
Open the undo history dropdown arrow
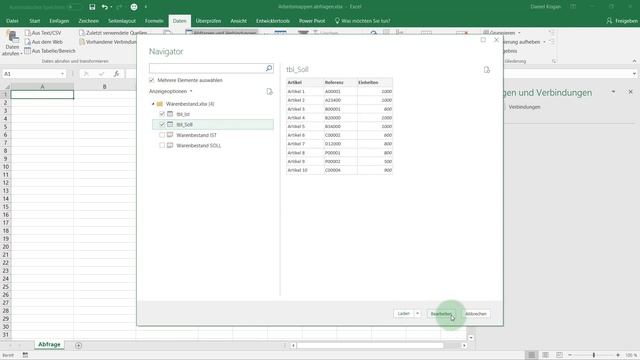tap(111, 7)
